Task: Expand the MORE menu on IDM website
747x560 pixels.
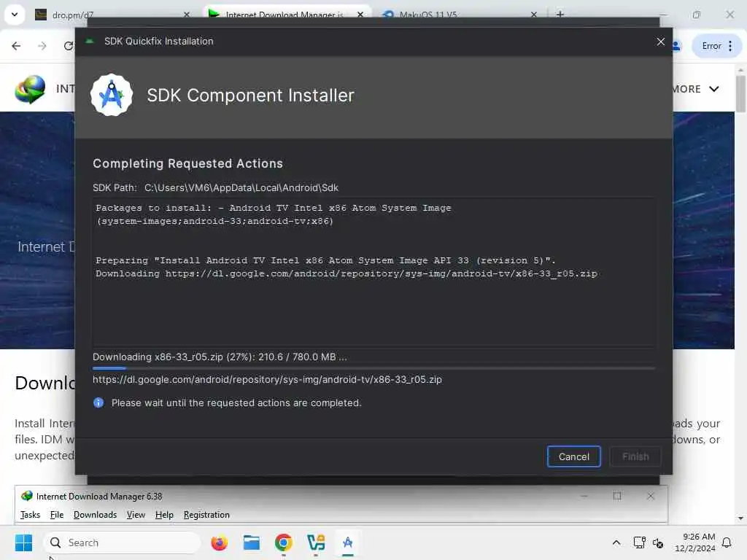Action: 696,89
